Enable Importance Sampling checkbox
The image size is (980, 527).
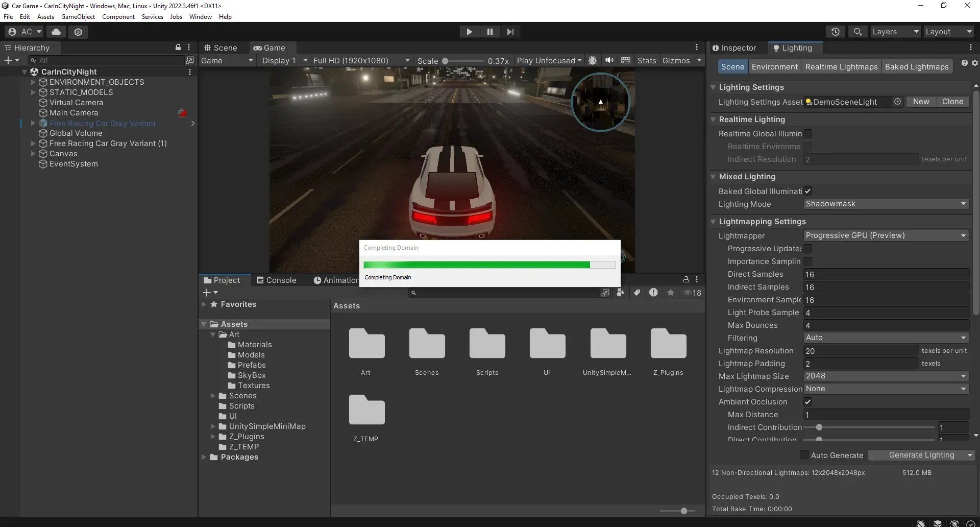click(x=807, y=261)
